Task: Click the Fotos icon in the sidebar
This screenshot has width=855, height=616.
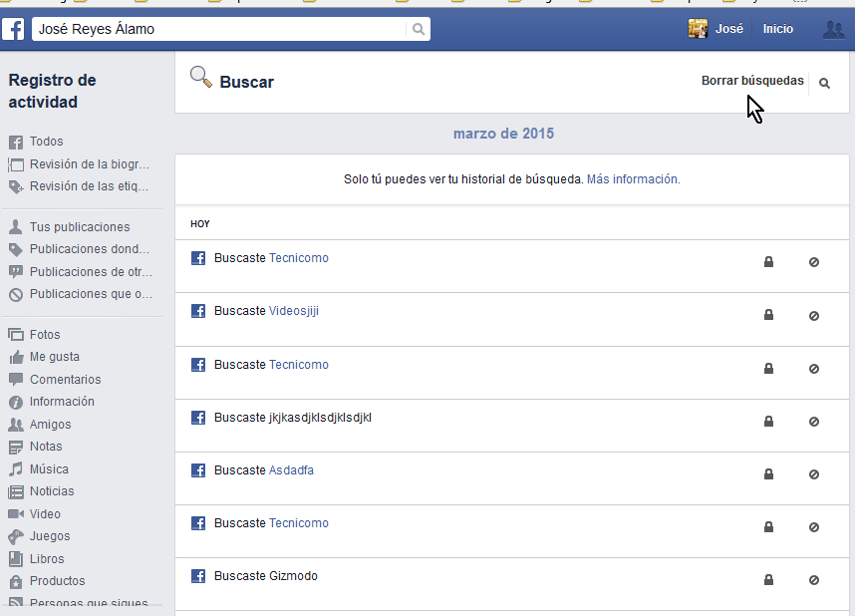Action: (16, 335)
